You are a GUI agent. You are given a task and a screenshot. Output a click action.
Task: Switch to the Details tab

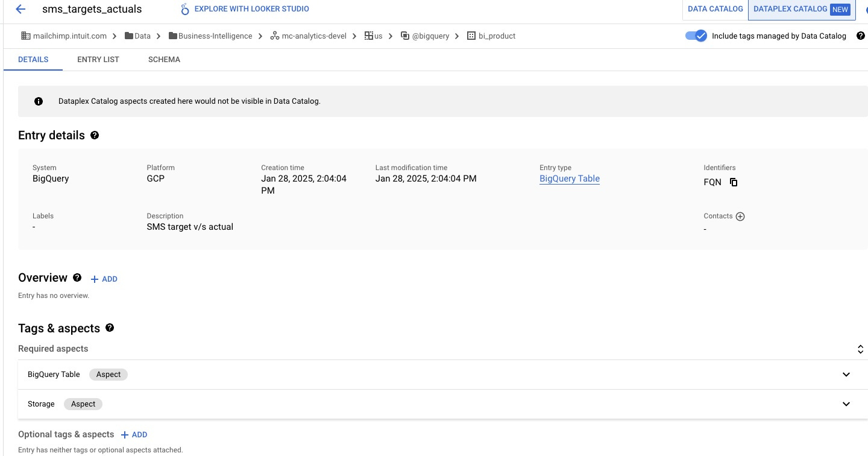coord(33,60)
